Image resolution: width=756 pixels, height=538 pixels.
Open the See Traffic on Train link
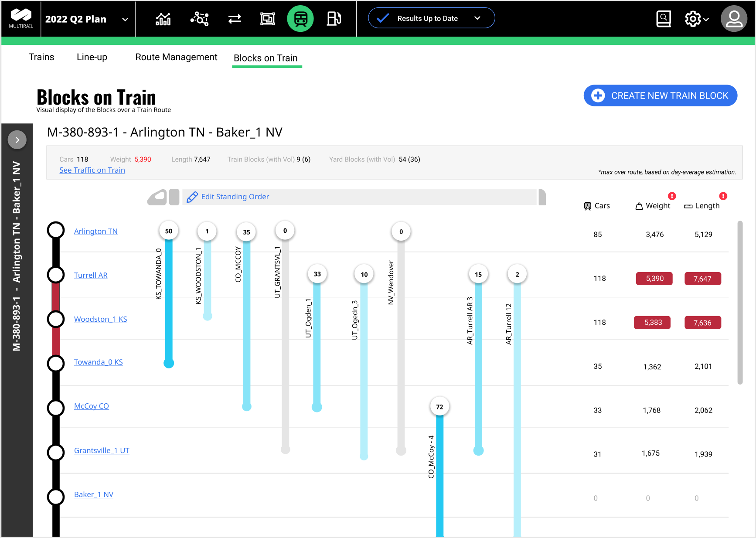point(92,170)
